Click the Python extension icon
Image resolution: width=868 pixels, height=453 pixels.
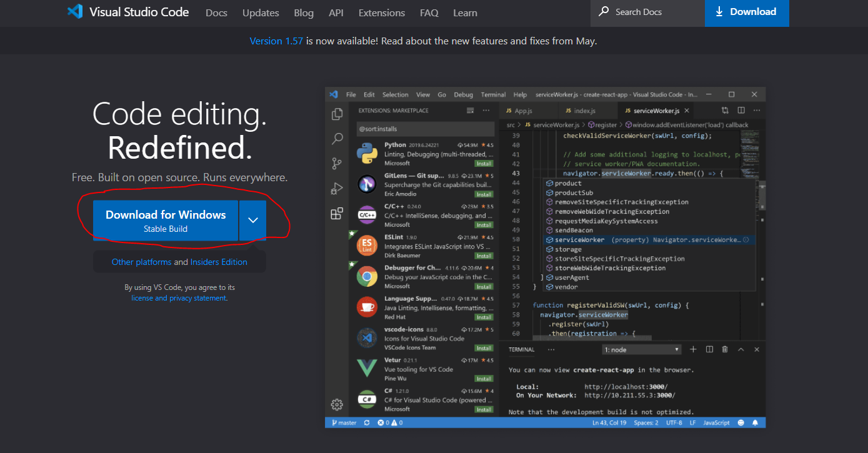367,154
